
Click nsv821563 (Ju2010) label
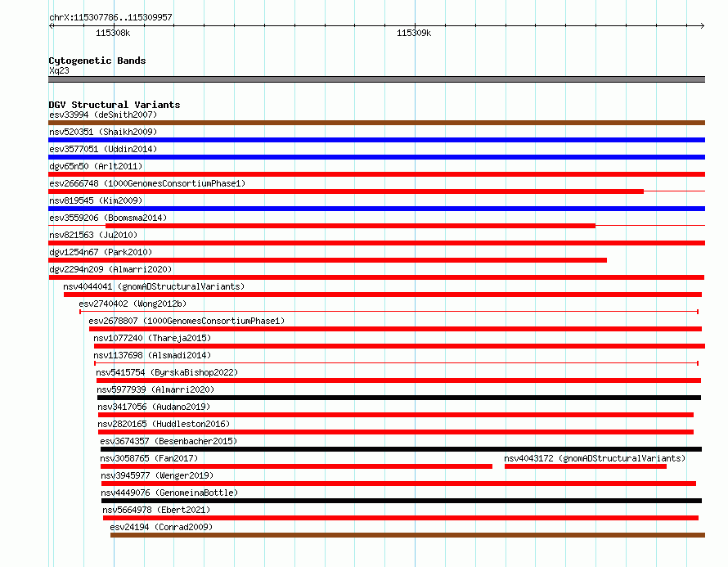click(x=93, y=235)
